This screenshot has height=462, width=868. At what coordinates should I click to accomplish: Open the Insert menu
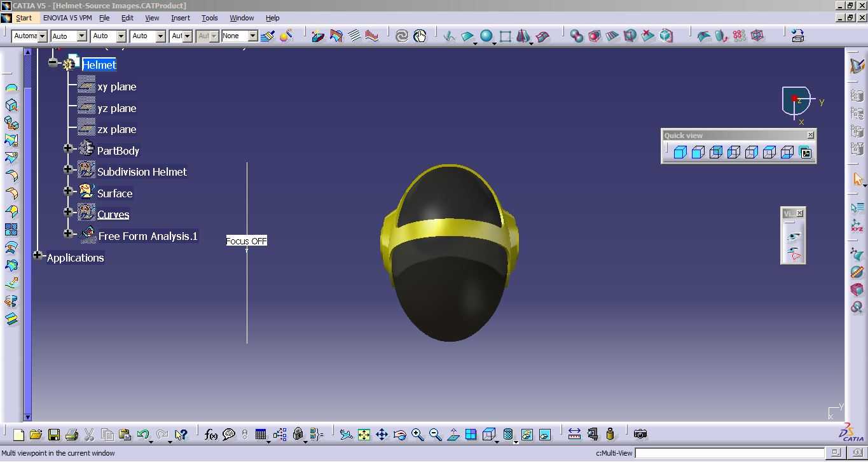181,18
